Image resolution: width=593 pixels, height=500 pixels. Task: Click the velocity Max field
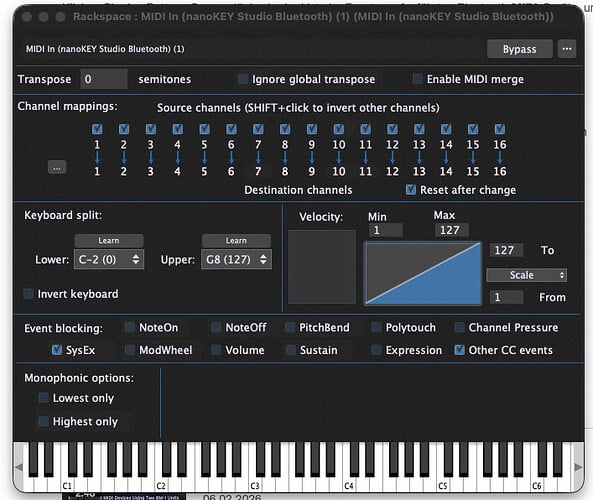(x=452, y=230)
